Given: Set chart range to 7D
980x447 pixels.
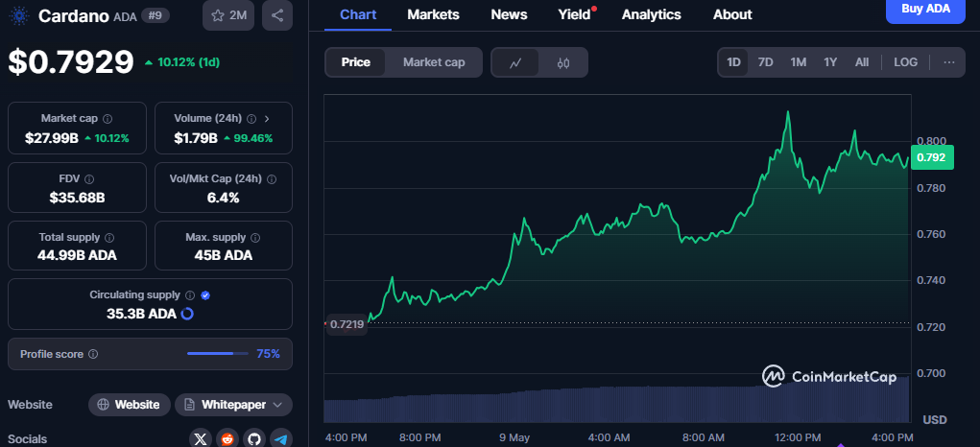Looking at the screenshot, I should click(x=766, y=62).
